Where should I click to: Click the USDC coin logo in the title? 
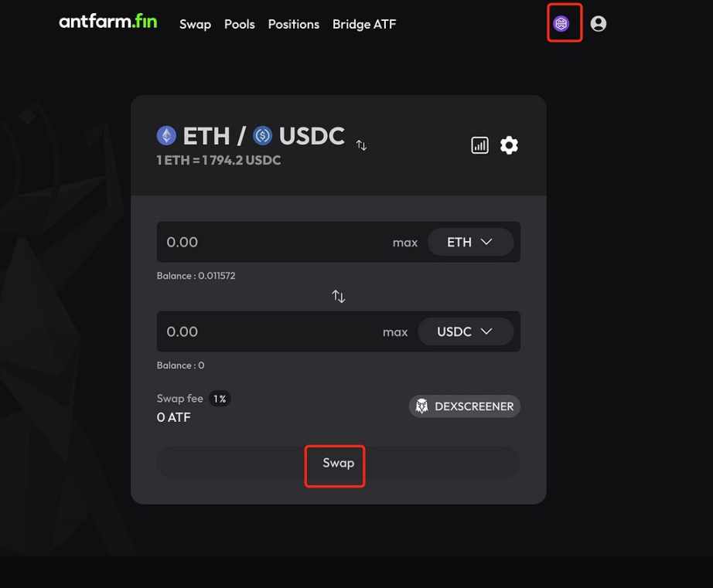click(x=262, y=135)
